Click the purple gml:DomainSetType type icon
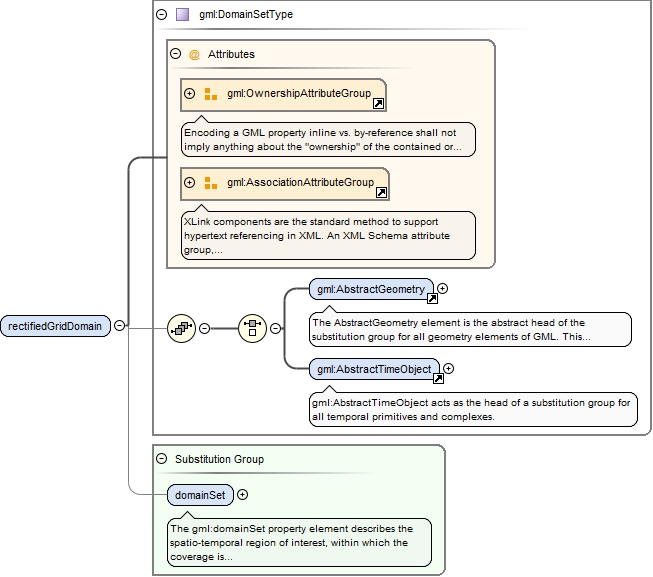Viewport: 653px width, 577px height. (x=182, y=15)
